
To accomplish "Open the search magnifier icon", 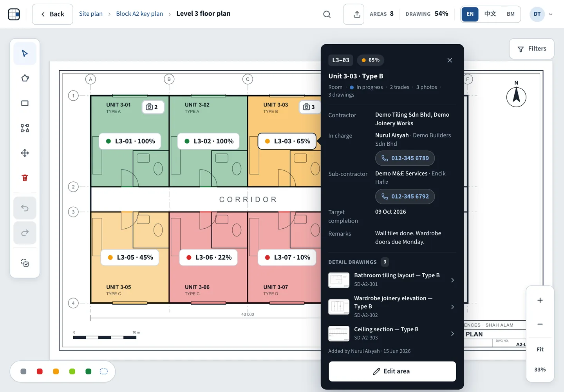I will tap(327, 14).
